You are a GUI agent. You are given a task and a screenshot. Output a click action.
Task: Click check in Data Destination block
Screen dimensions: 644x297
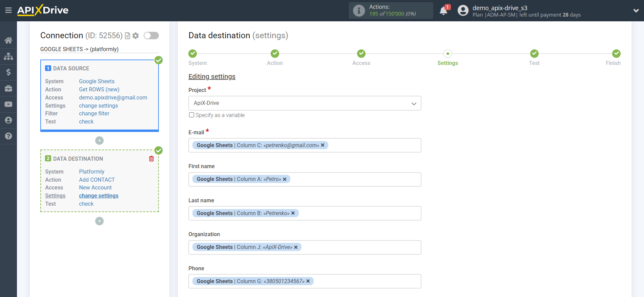click(86, 204)
